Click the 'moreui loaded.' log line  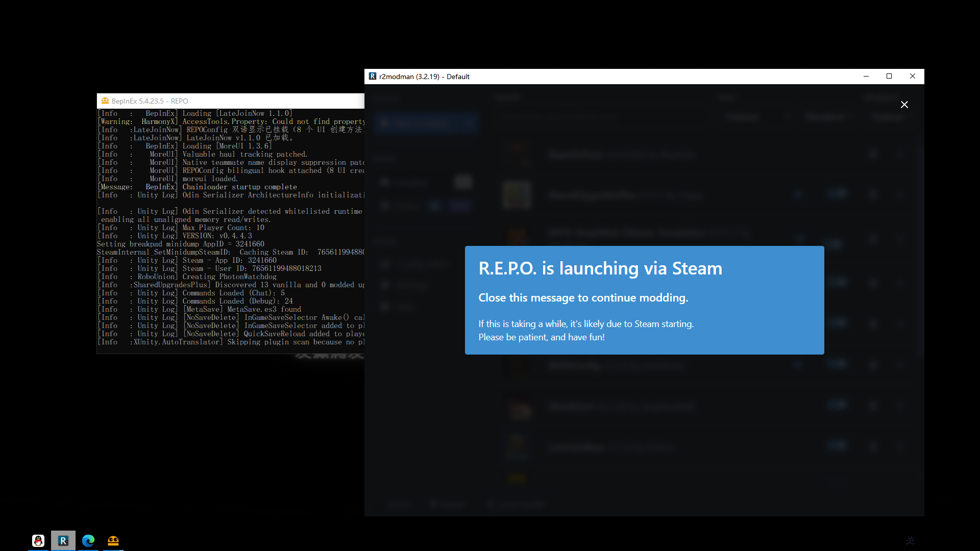click(x=167, y=179)
